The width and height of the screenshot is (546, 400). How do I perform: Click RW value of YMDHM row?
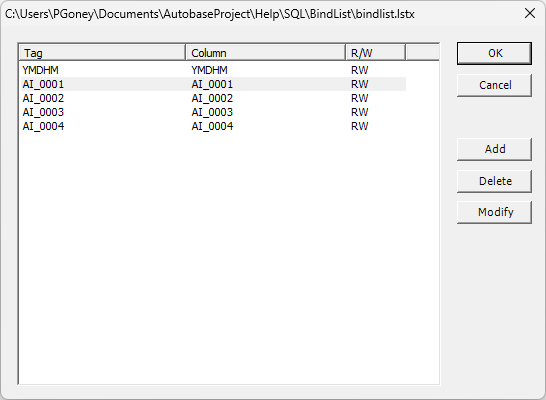[x=359, y=70]
